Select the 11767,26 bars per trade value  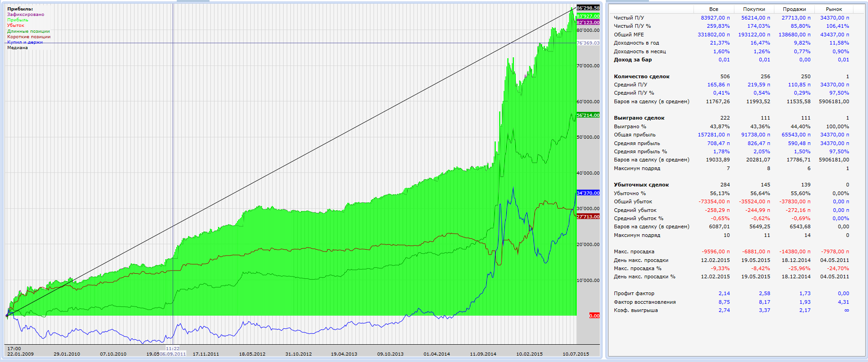coord(718,101)
